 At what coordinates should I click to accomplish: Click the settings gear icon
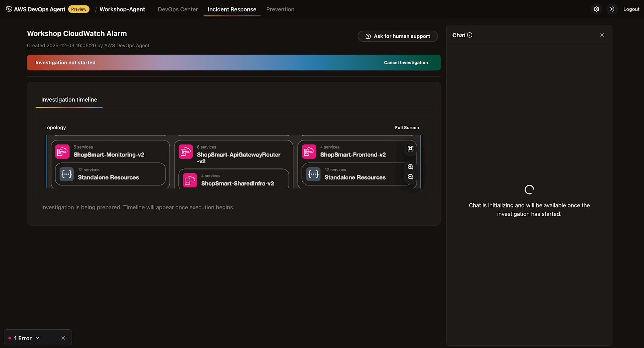point(596,9)
